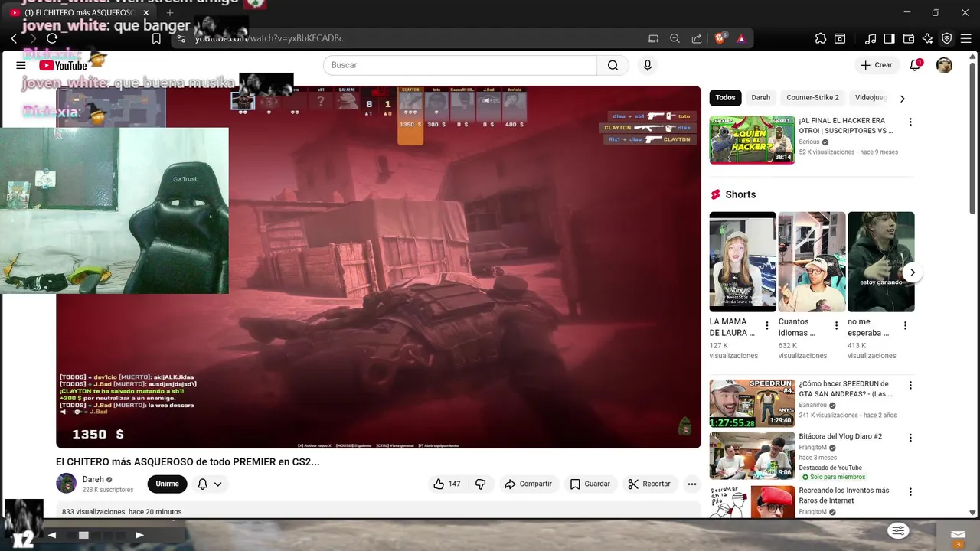Open options for LA MAMA DE LAURA short
This screenshot has width=980, height=551.
tap(766, 326)
